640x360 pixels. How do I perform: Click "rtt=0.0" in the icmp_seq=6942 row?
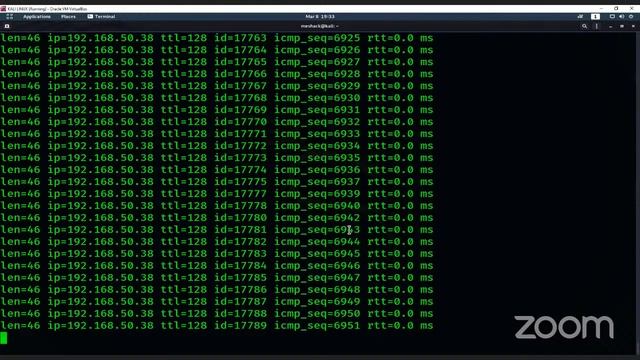[x=391, y=218]
